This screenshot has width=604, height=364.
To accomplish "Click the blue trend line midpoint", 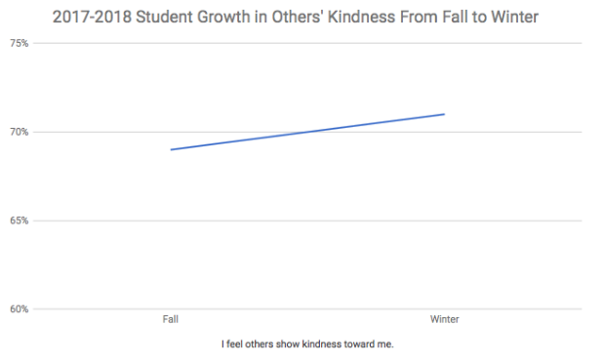I will tap(307, 132).
